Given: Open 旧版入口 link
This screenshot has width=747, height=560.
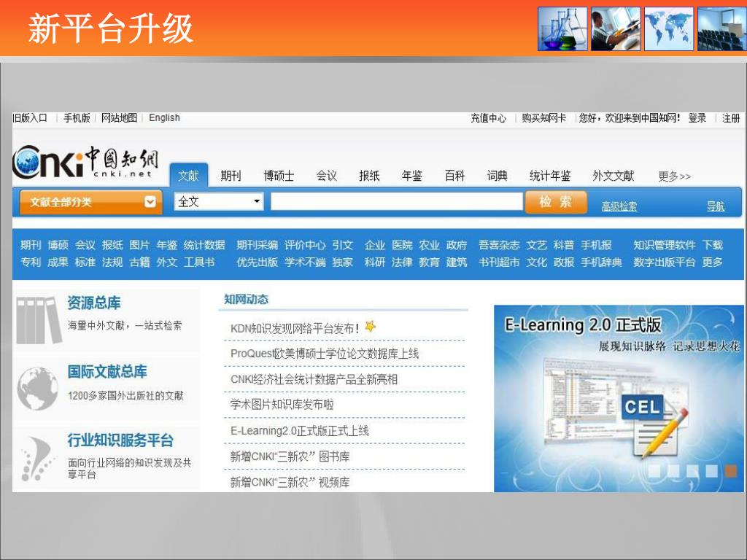Looking at the screenshot, I should coord(30,117).
